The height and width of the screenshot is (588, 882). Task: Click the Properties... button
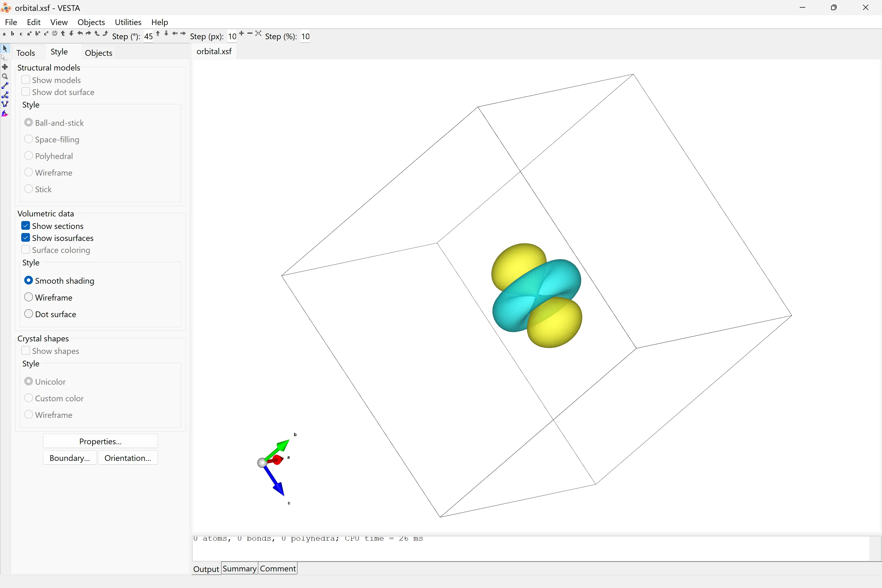point(100,441)
